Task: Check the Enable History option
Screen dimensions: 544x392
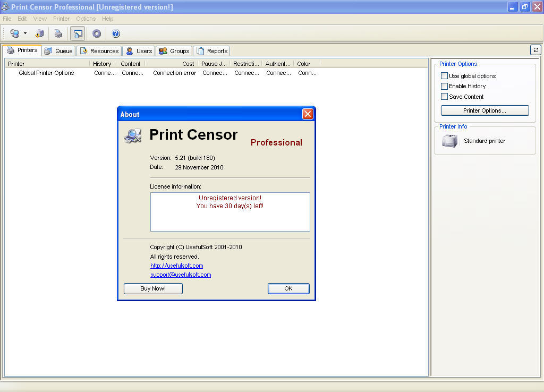Action: tap(444, 86)
